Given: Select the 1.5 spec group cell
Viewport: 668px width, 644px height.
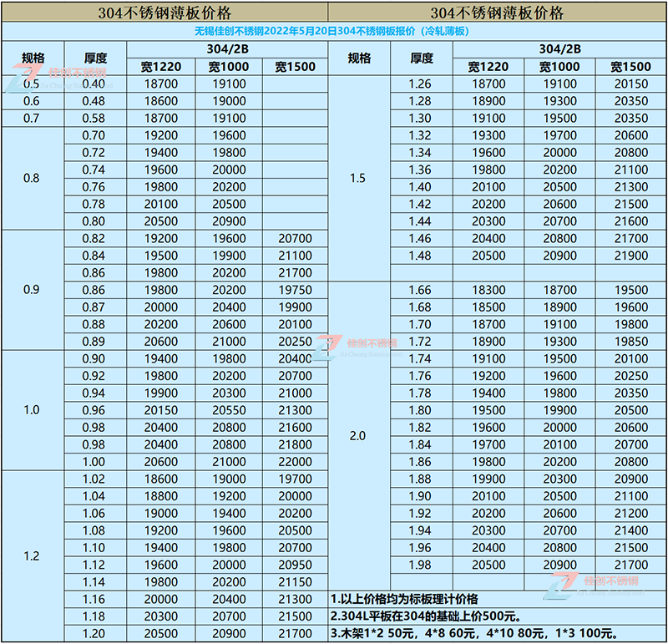Looking at the screenshot, I should point(358,178).
